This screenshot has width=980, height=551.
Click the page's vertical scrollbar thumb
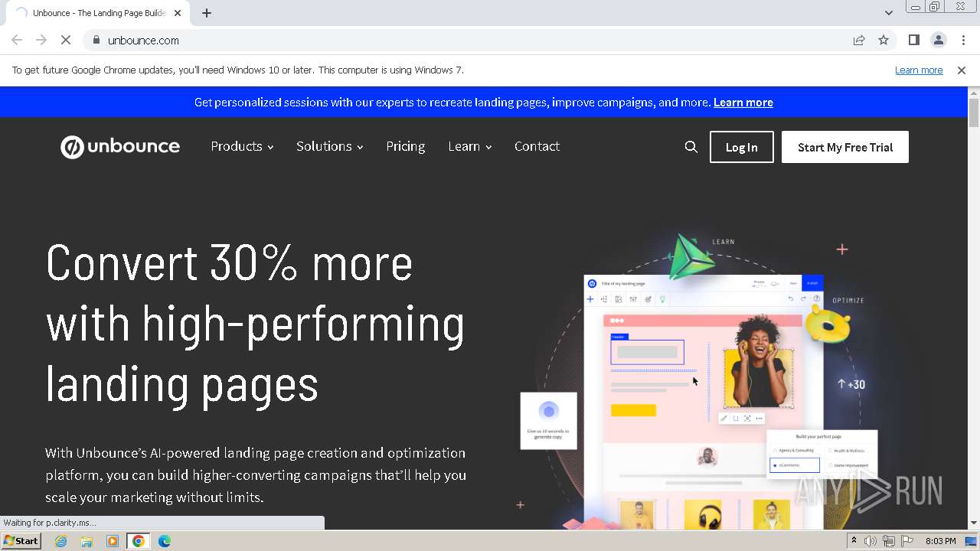[974, 113]
